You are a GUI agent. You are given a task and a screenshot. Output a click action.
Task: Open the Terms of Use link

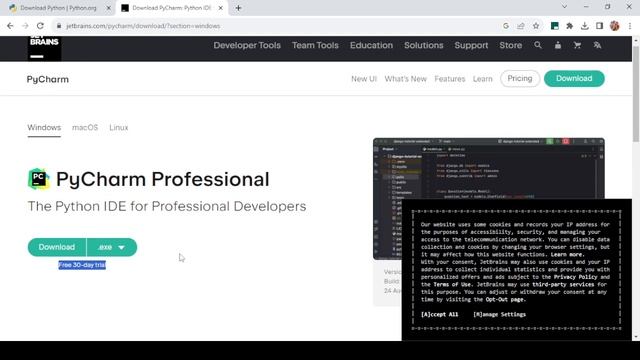click(x=452, y=284)
